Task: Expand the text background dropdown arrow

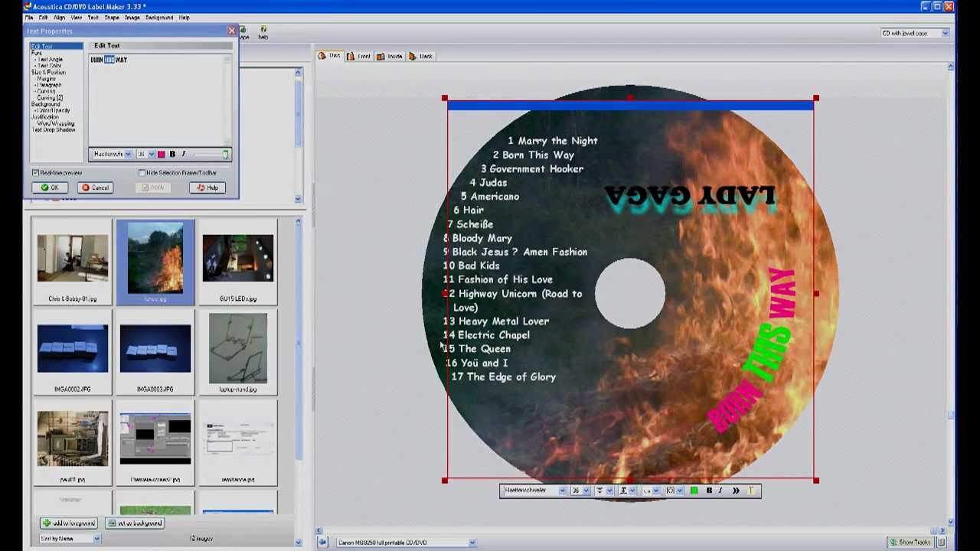Action: pos(680,491)
